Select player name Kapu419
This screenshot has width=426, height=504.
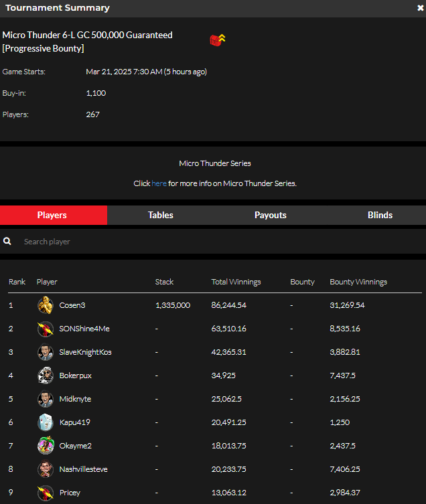coord(75,422)
